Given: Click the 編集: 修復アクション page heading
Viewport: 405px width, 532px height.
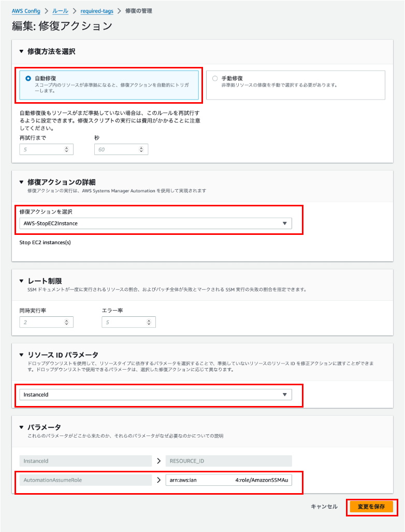Looking at the screenshot, I should tap(62, 26).
